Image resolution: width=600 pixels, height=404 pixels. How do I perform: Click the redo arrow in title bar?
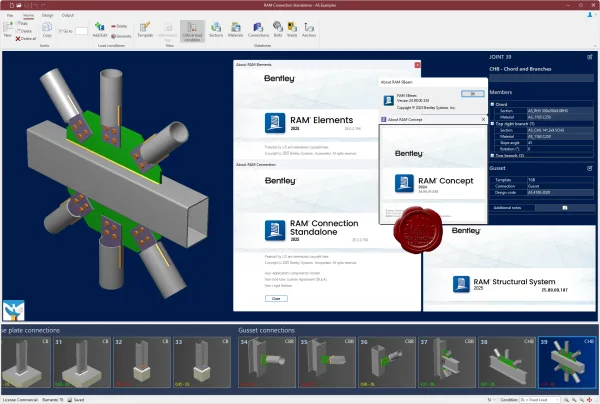click(x=43, y=5)
